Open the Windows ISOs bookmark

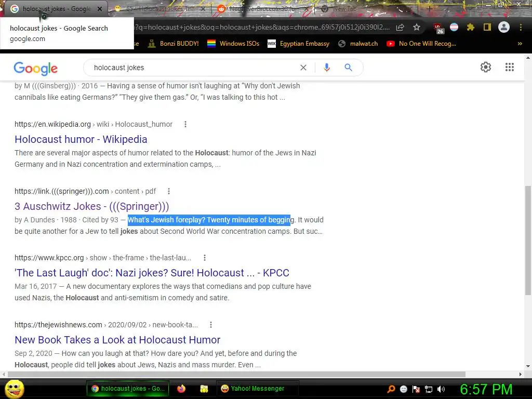[233, 44]
